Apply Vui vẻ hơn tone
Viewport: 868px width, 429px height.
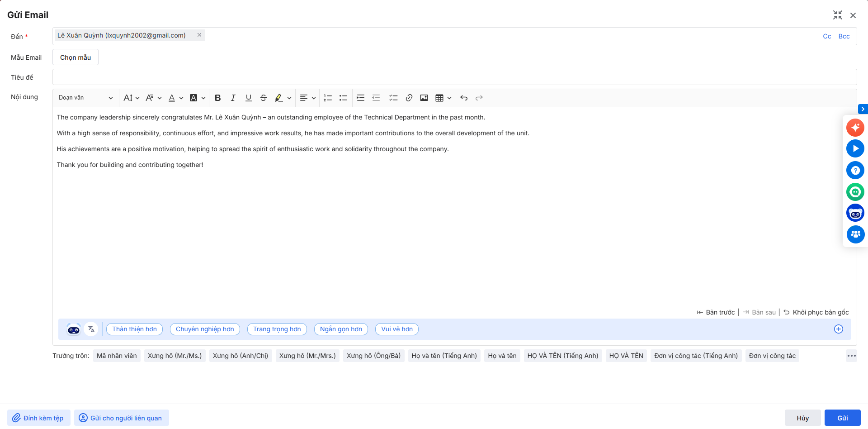(397, 329)
